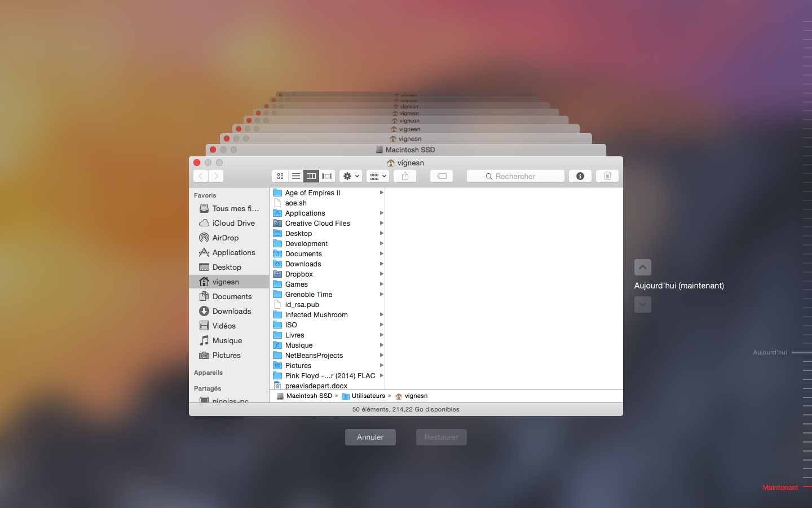812x508 pixels.
Task: Click the trash delete toolbar icon
Action: pos(607,176)
